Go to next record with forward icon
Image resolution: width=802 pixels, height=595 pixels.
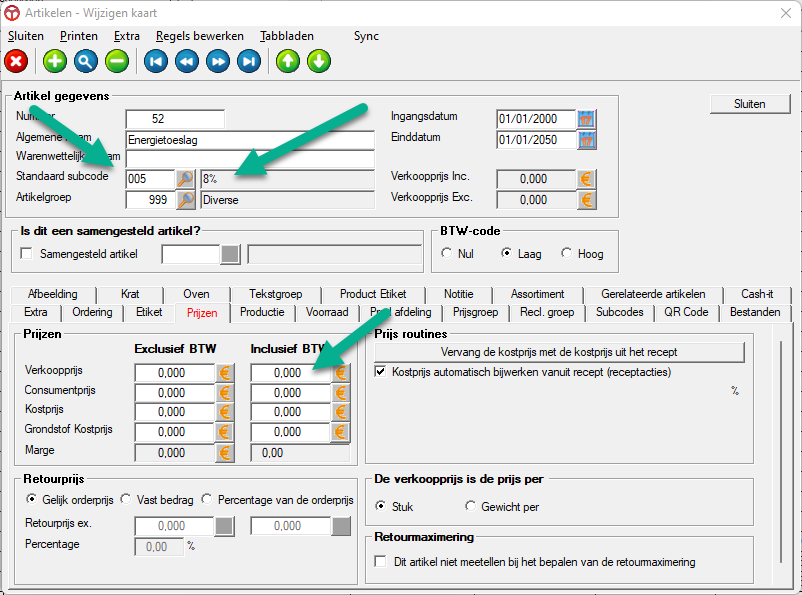click(218, 62)
